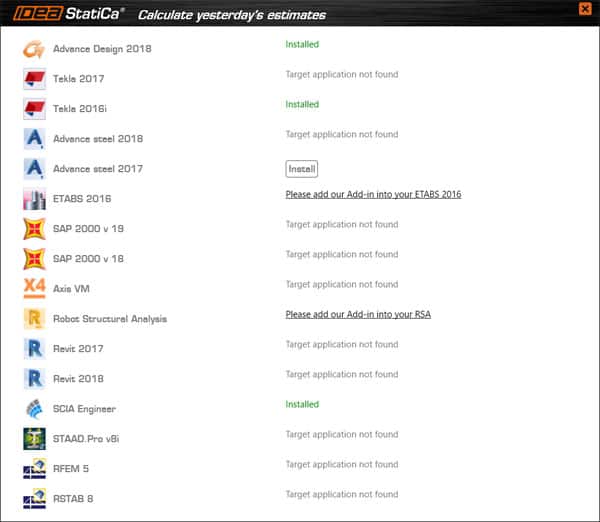Click Revit 2017 'Target application not found' status
This screenshot has width=600, height=522.
click(x=342, y=344)
